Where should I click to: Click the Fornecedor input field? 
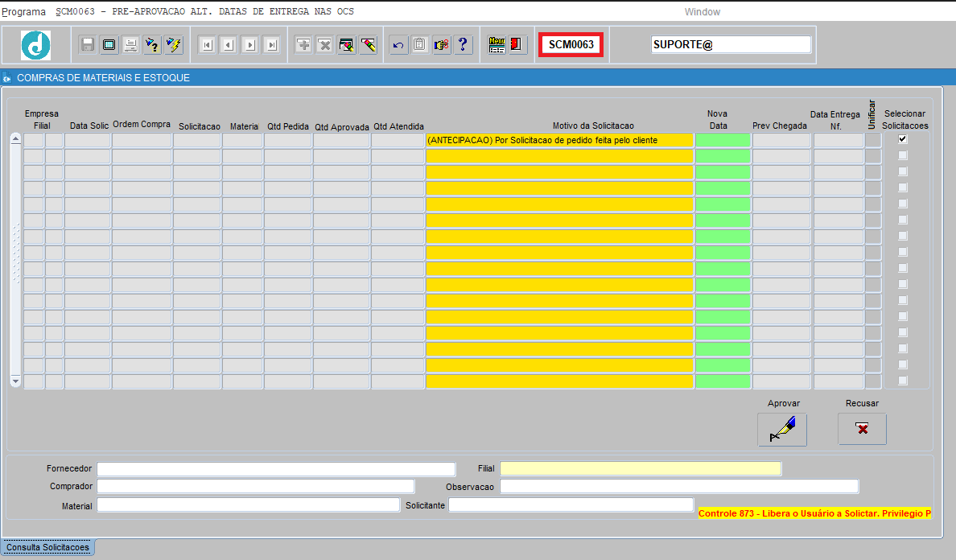[x=276, y=468]
